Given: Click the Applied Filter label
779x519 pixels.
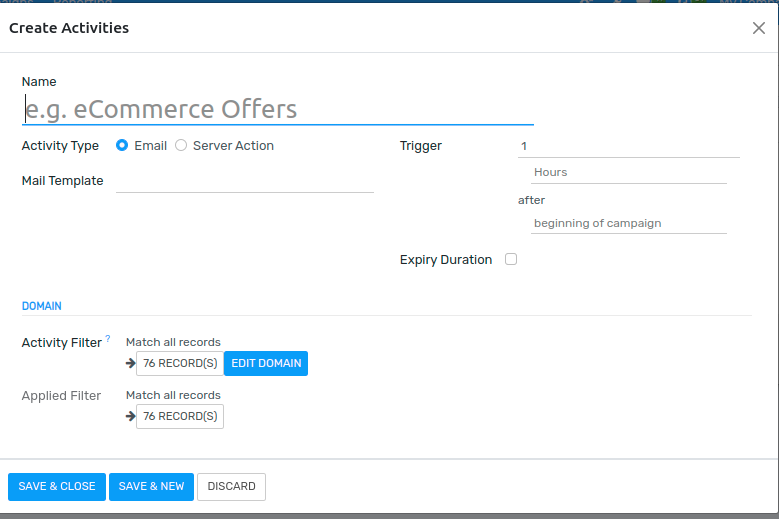Looking at the screenshot, I should coord(61,396).
